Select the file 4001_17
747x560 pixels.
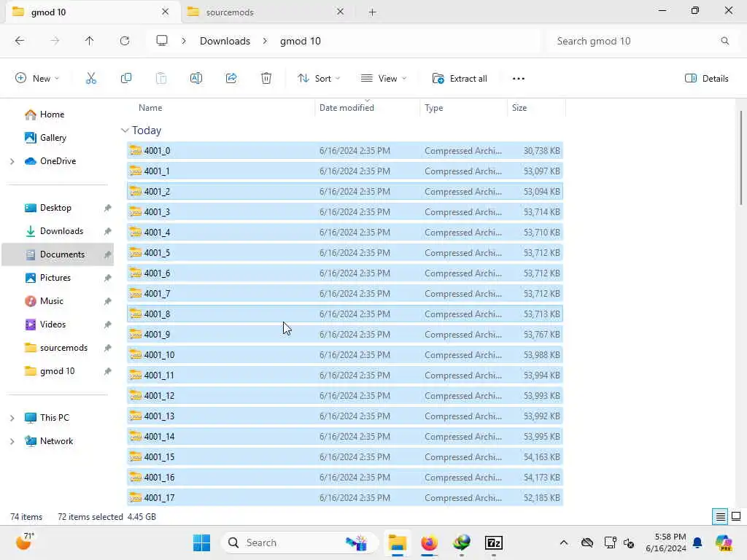pos(345,498)
